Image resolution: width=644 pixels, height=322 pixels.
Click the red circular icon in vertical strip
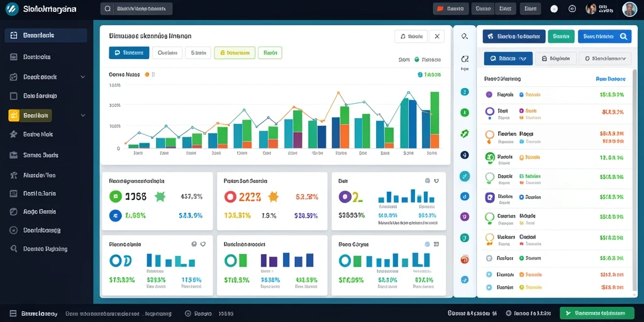pyautogui.click(x=465, y=260)
